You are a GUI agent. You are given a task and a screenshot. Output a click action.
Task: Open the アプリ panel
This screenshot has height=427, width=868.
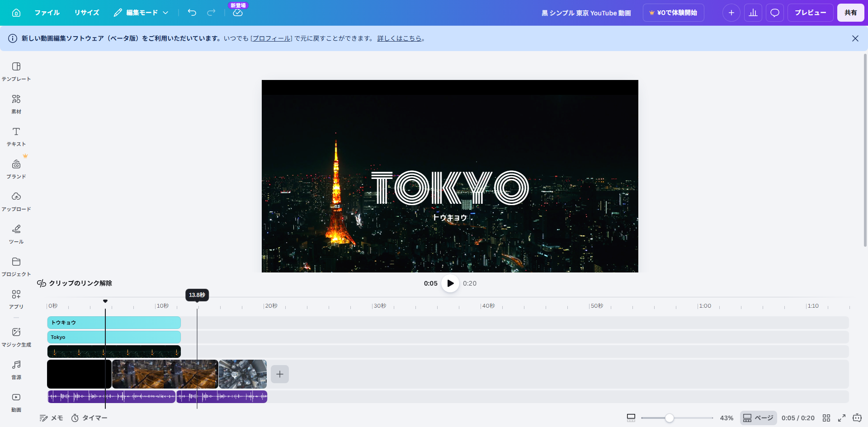16,299
